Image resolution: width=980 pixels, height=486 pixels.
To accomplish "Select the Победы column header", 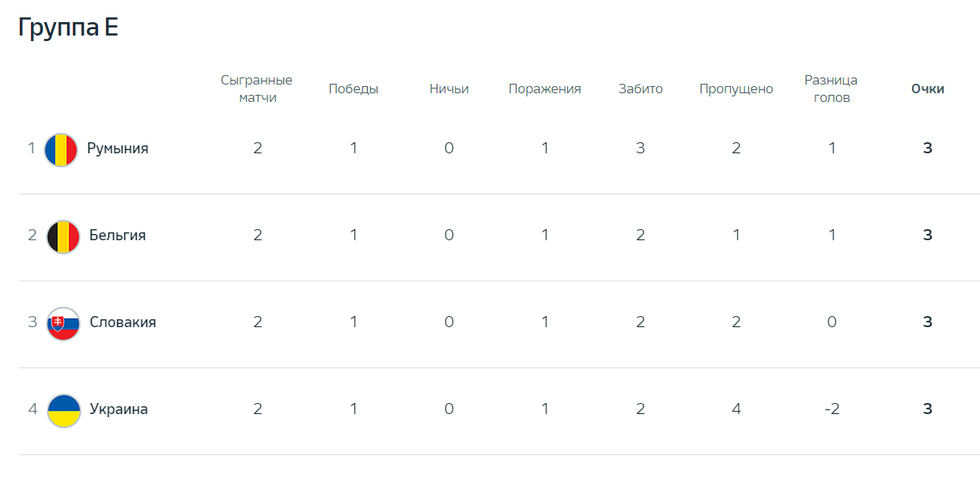I will pyautogui.click(x=354, y=89).
